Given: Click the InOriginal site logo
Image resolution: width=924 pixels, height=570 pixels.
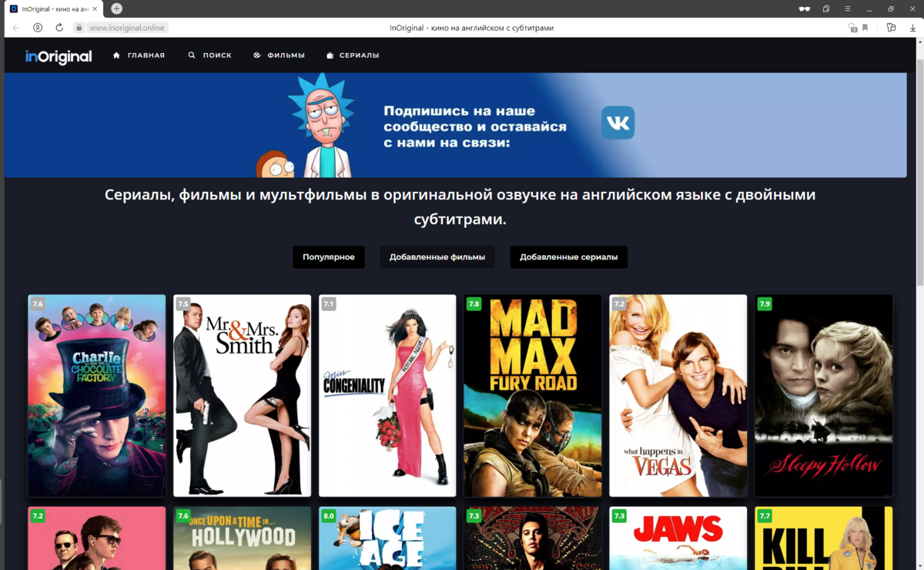Looking at the screenshot, I should coord(59,56).
